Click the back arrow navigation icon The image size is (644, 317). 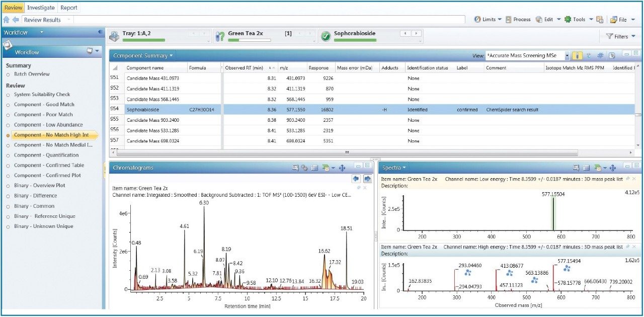[16, 20]
